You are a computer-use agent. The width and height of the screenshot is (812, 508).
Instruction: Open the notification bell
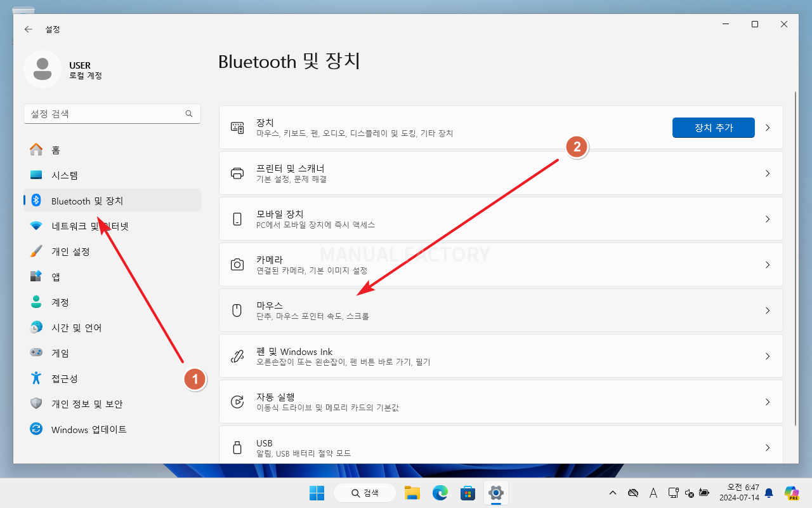tap(769, 493)
